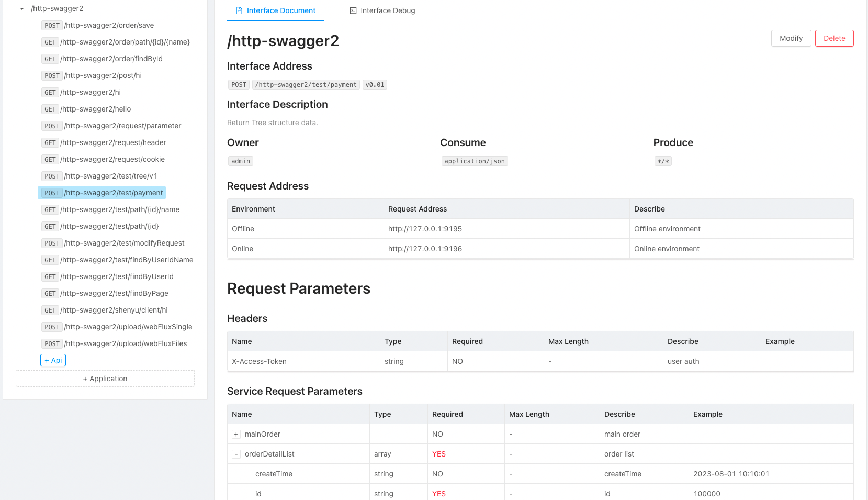Click the Modify button

coord(791,38)
